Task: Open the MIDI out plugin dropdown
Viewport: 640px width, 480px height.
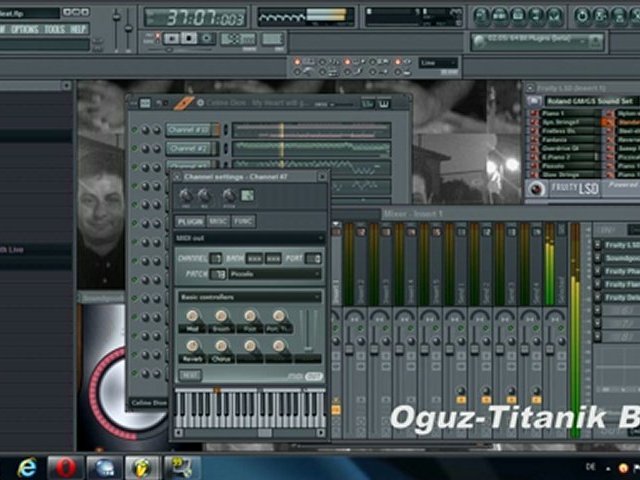Action: coord(249,239)
